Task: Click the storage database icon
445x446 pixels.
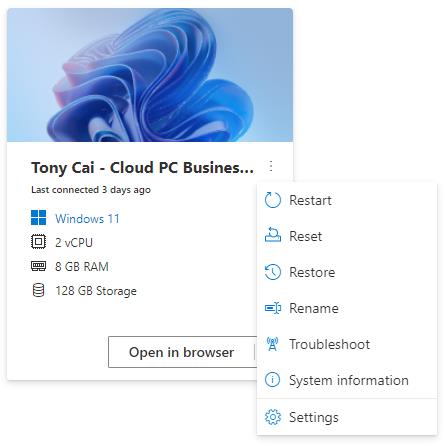Action: point(38,290)
